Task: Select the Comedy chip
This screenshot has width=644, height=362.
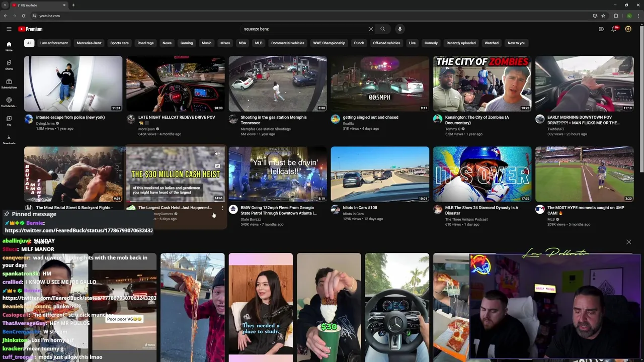Action: [431, 43]
